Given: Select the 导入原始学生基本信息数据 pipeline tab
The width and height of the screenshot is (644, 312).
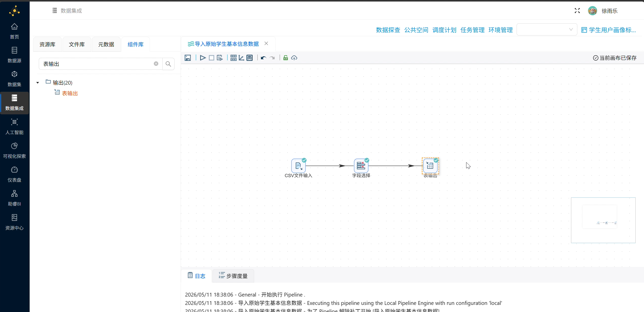Looking at the screenshot, I should click(x=226, y=44).
